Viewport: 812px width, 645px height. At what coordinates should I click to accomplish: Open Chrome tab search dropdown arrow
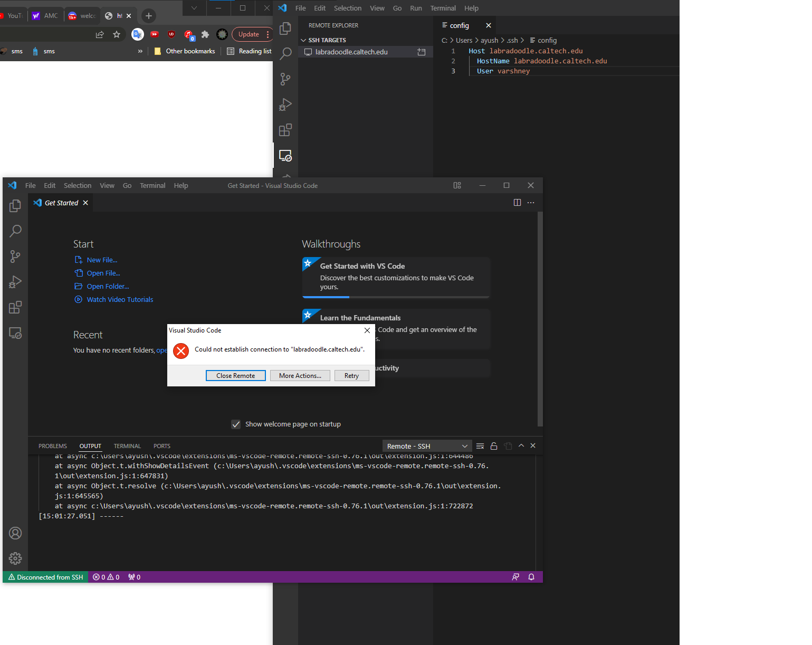point(194,8)
